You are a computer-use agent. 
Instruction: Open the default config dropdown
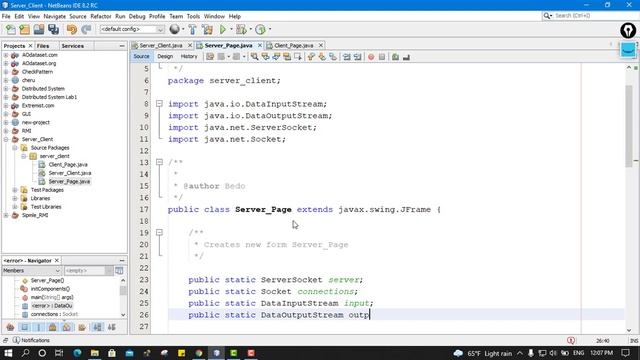tap(132, 29)
